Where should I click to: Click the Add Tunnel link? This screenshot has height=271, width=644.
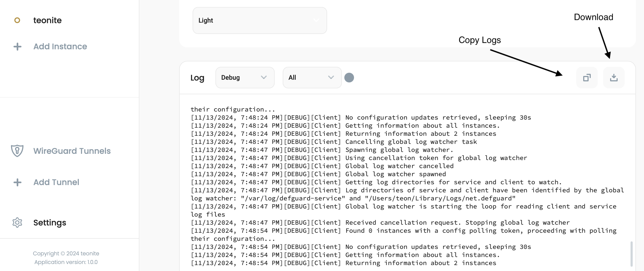(x=56, y=182)
